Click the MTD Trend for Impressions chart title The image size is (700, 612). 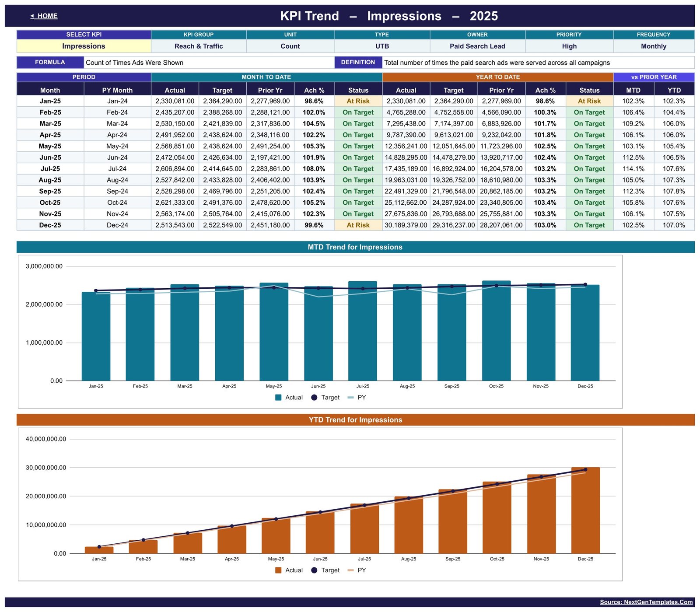click(355, 247)
